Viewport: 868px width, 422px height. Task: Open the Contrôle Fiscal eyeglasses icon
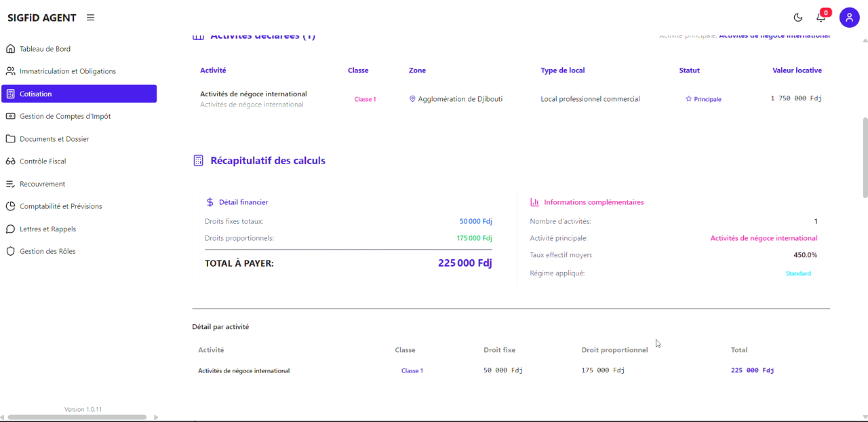[x=9, y=161]
